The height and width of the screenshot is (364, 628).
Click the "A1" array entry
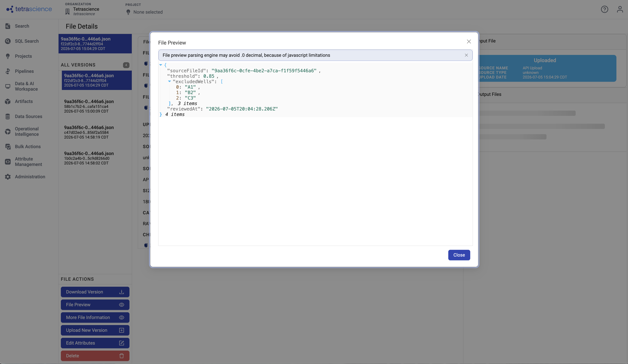click(190, 87)
